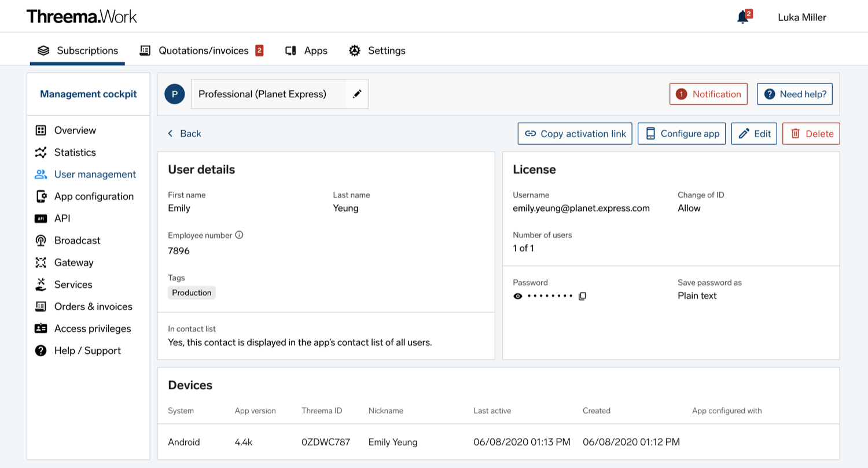This screenshot has height=468, width=868.
Task: Switch to the Quotations/invoices tab
Action: click(201, 50)
